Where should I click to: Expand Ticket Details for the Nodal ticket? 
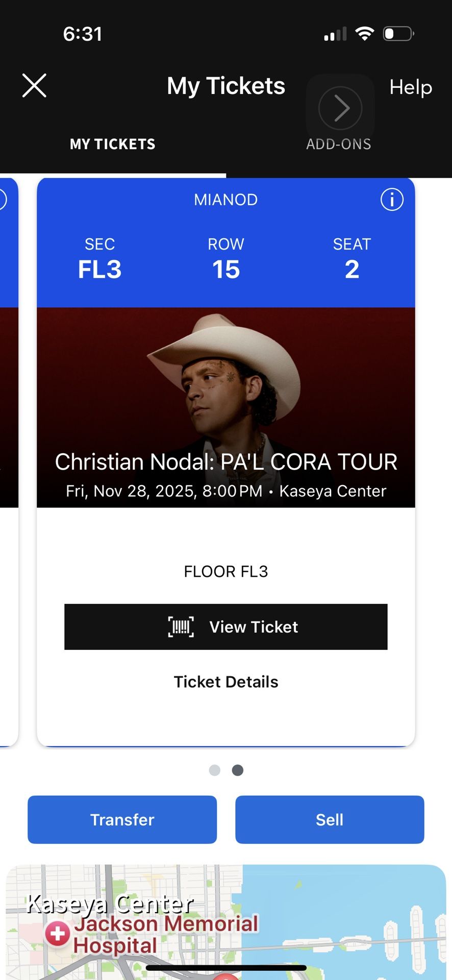pyautogui.click(x=226, y=681)
